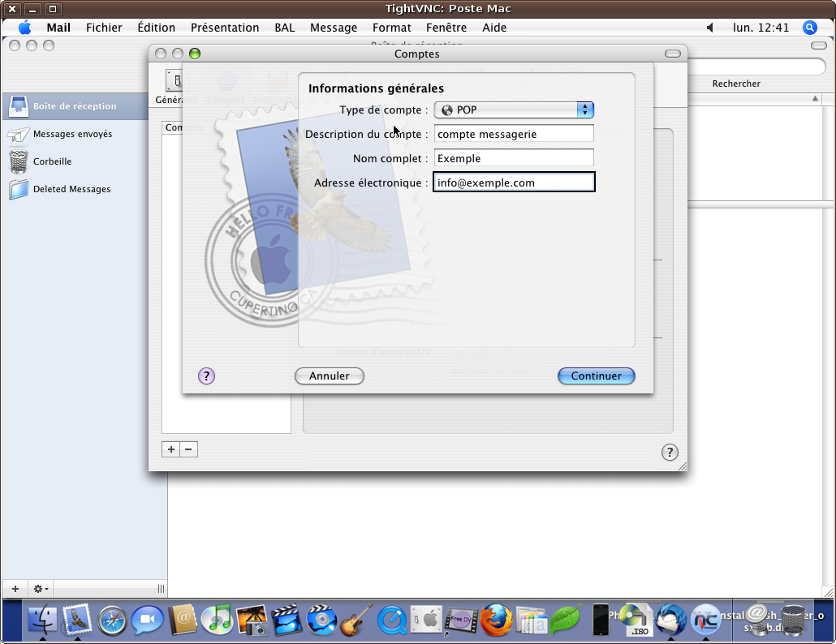Select Messages envoyés mailbox
836x644 pixels.
[x=72, y=134]
